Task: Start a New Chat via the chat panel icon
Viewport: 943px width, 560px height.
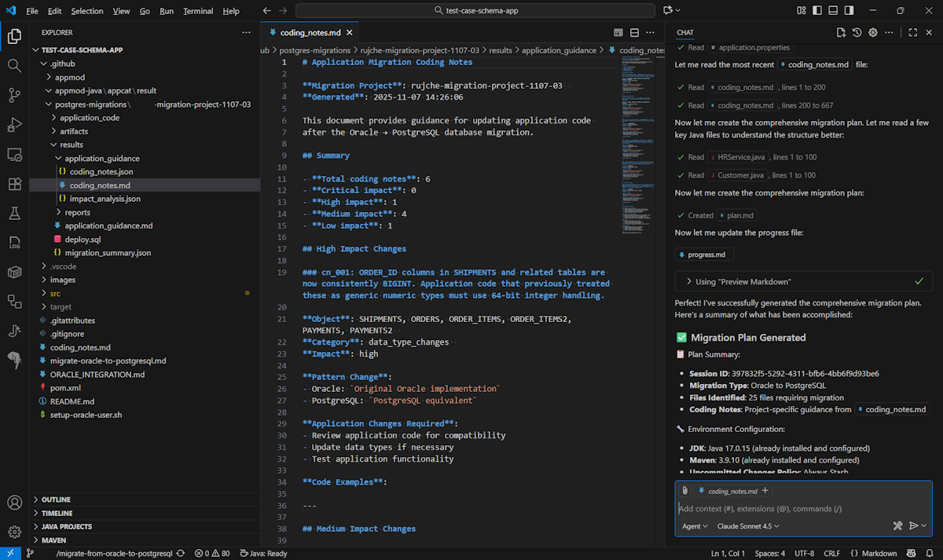Action: pos(841,32)
